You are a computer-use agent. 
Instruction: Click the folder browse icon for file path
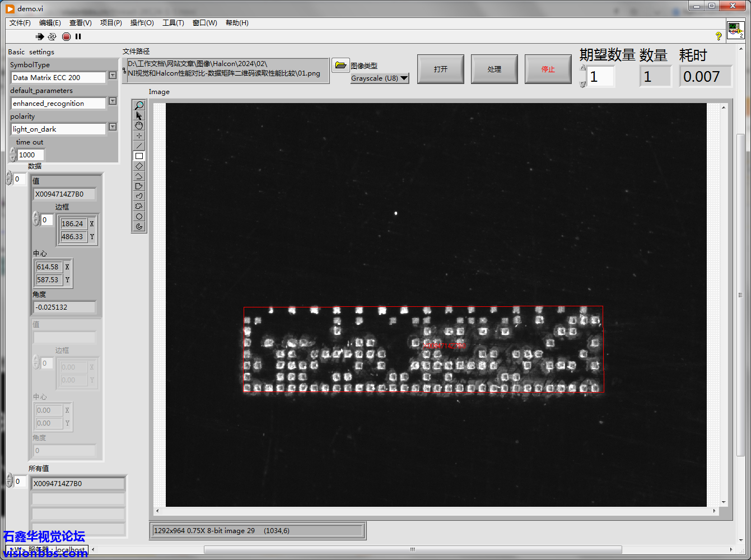pyautogui.click(x=340, y=65)
